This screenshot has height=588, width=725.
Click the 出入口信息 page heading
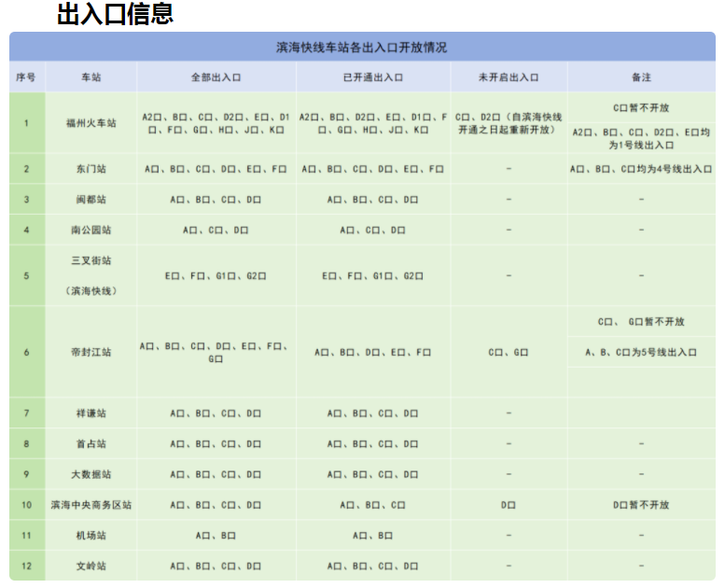115,14
